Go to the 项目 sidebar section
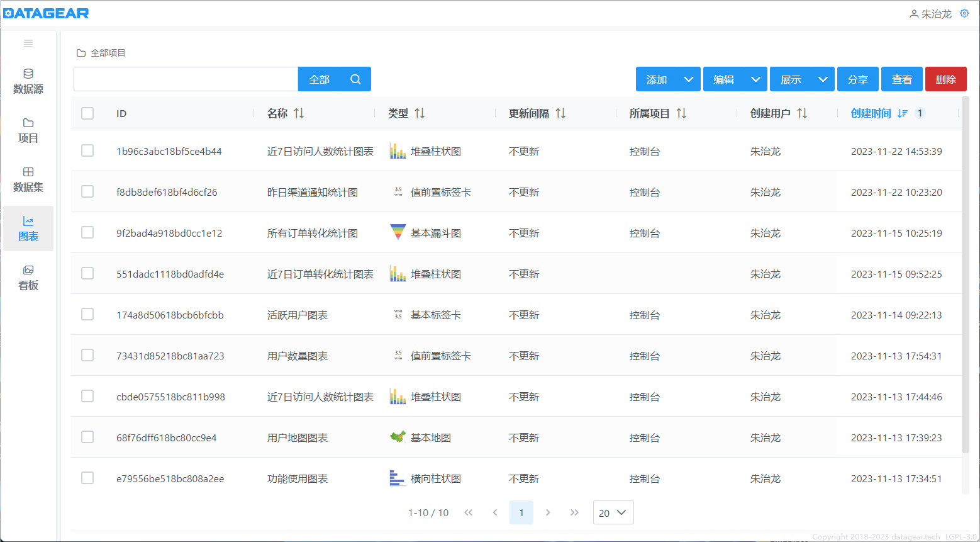Screen dimensions: 980x542 pos(28,130)
